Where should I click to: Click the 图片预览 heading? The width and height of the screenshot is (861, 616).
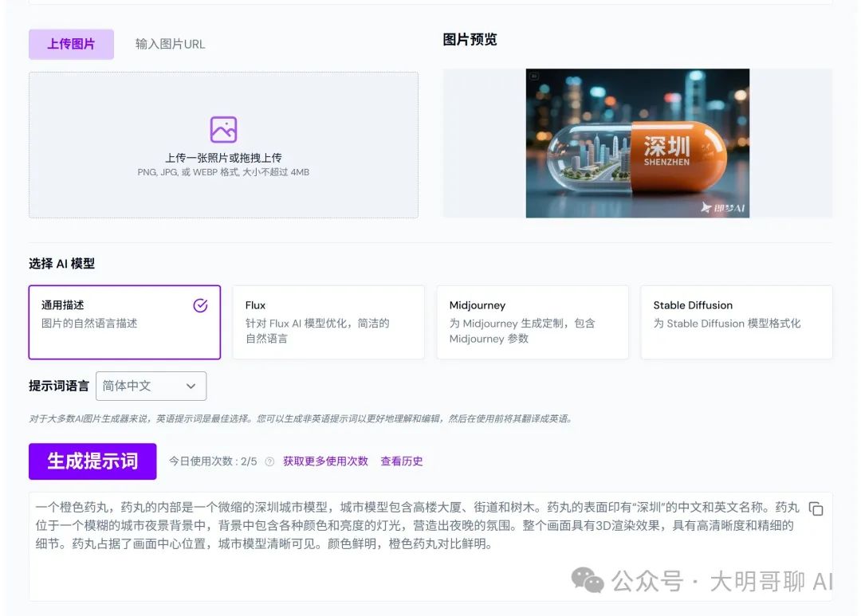pyautogui.click(x=470, y=40)
